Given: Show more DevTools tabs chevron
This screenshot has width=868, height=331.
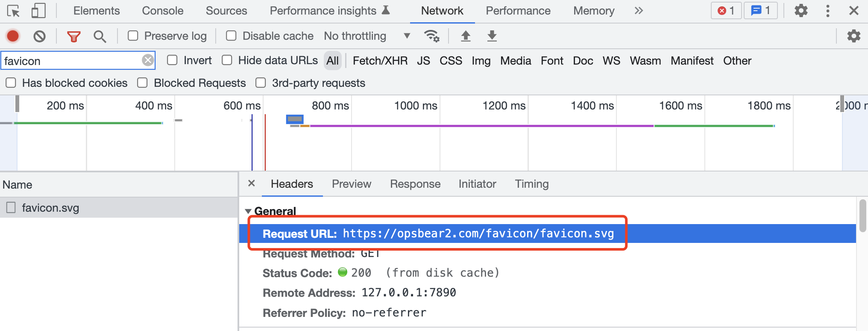Looking at the screenshot, I should [x=639, y=11].
